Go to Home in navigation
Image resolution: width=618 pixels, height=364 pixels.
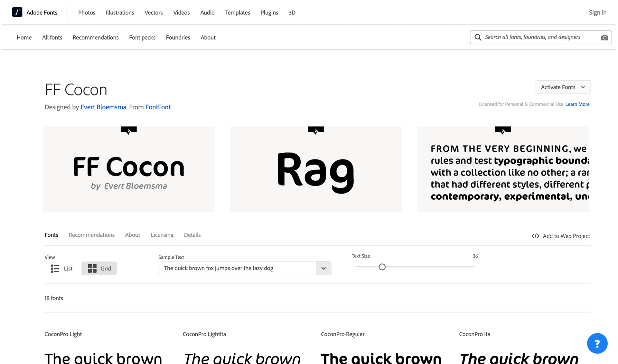tap(24, 38)
